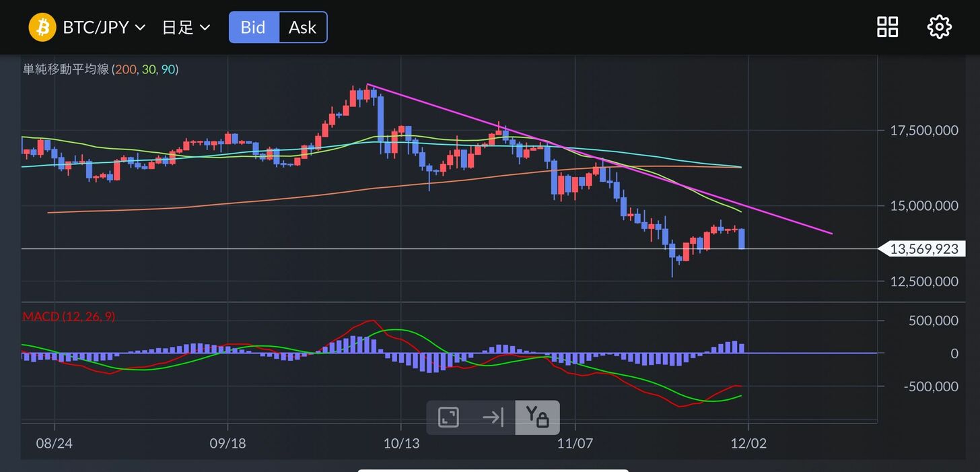Tap the 08/24 date on time axis
980x472 pixels.
point(54,444)
